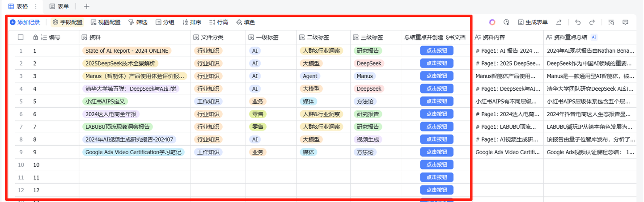Select the 2025DeepSeek技术全景解析 cell

(x=121, y=63)
